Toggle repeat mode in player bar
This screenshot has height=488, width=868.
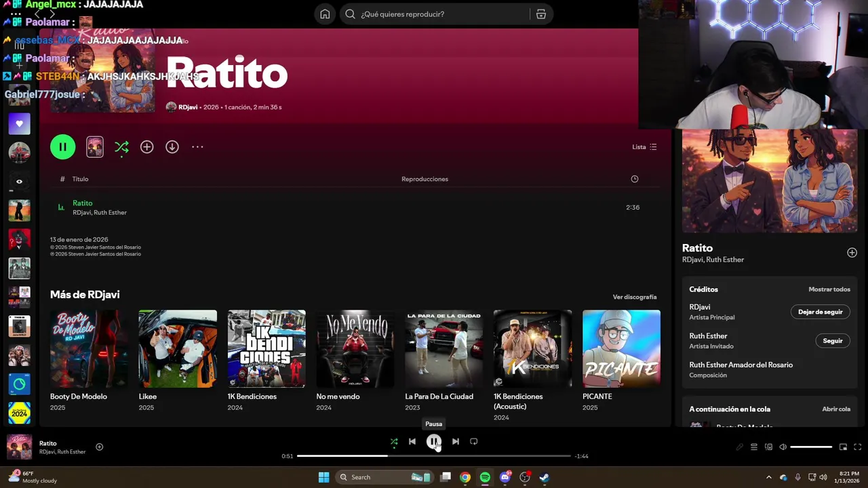click(x=473, y=442)
